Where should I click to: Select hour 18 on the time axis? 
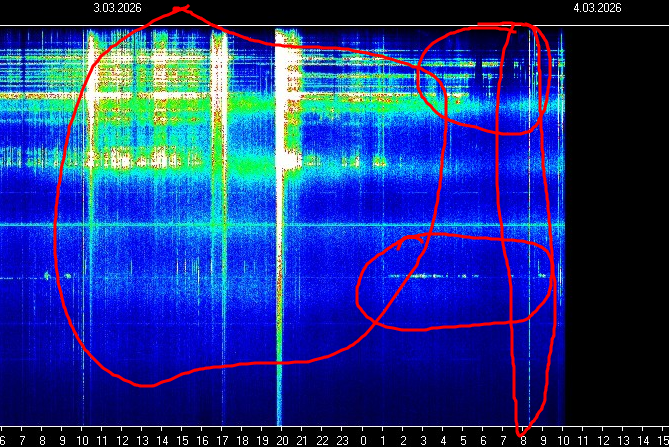click(242, 439)
